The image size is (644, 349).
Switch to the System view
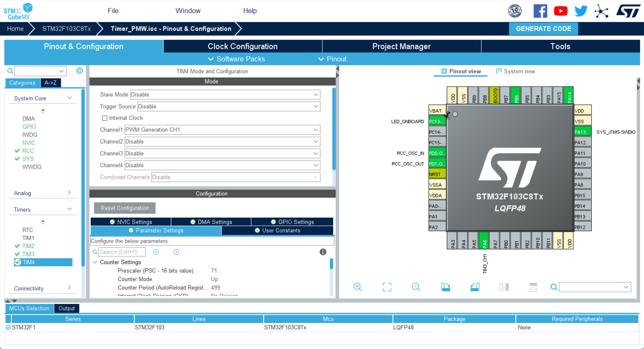[x=515, y=71]
